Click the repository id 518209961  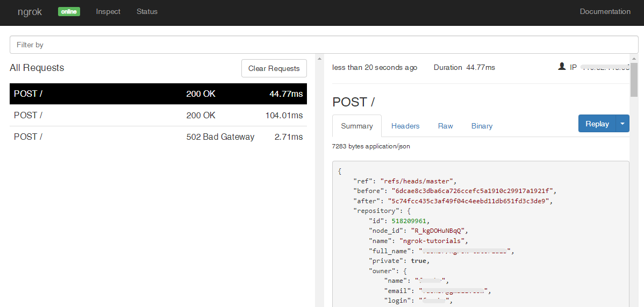[410, 221]
